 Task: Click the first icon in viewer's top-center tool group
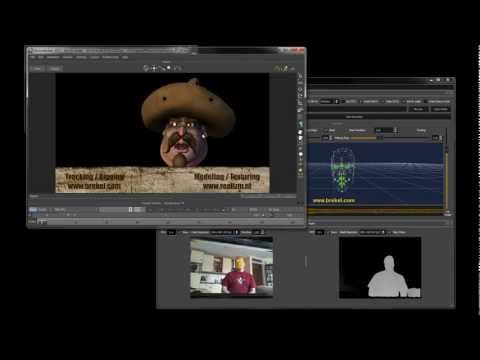coord(146,68)
